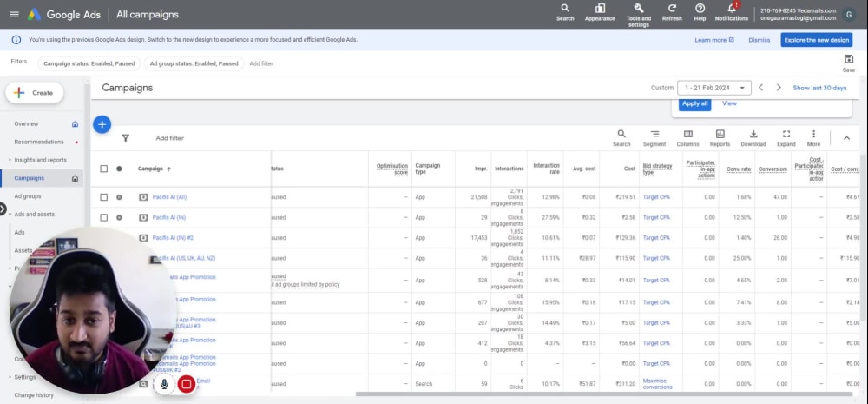Modify table Columns
Viewport: 868px width, 404px height.
(x=687, y=138)
